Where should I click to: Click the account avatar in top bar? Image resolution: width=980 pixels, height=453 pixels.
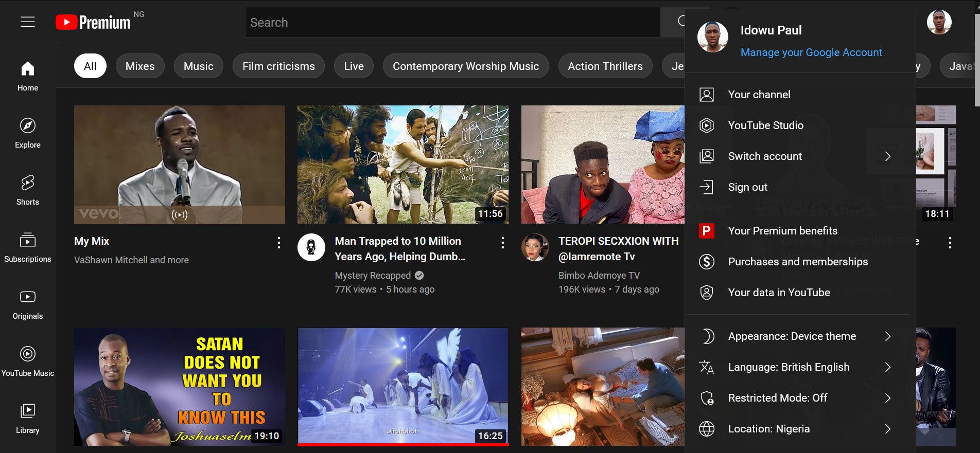coord(939,22)
